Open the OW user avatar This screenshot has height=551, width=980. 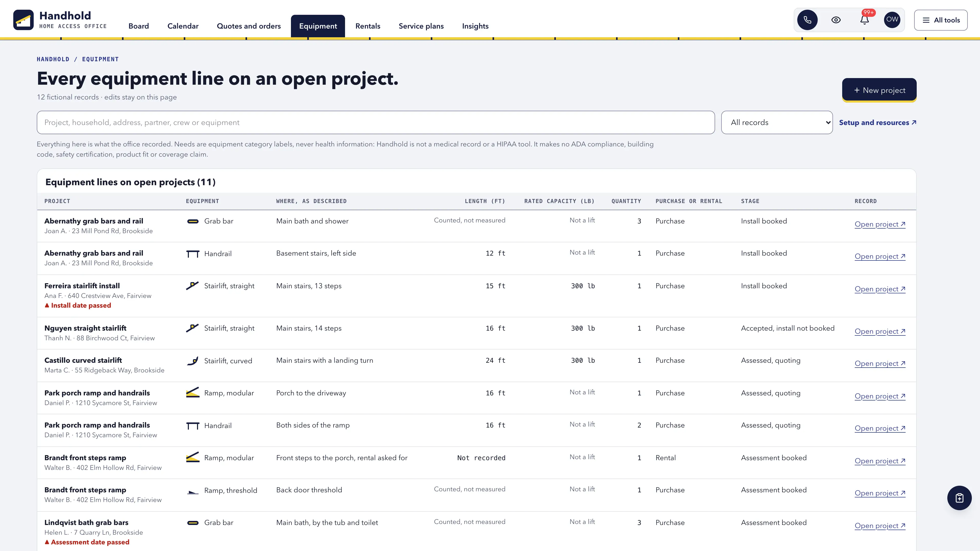click(892, 20)
